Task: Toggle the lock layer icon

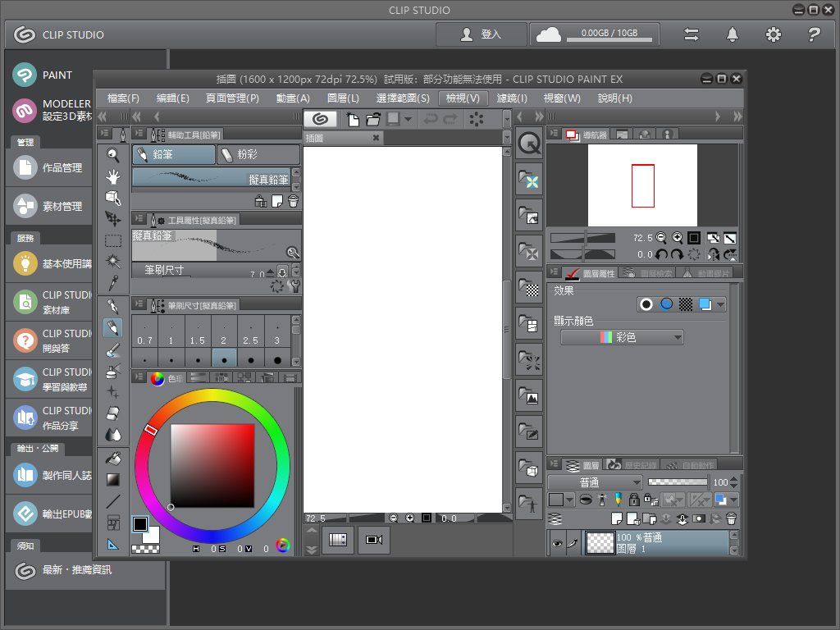Action: pos(634,500)
